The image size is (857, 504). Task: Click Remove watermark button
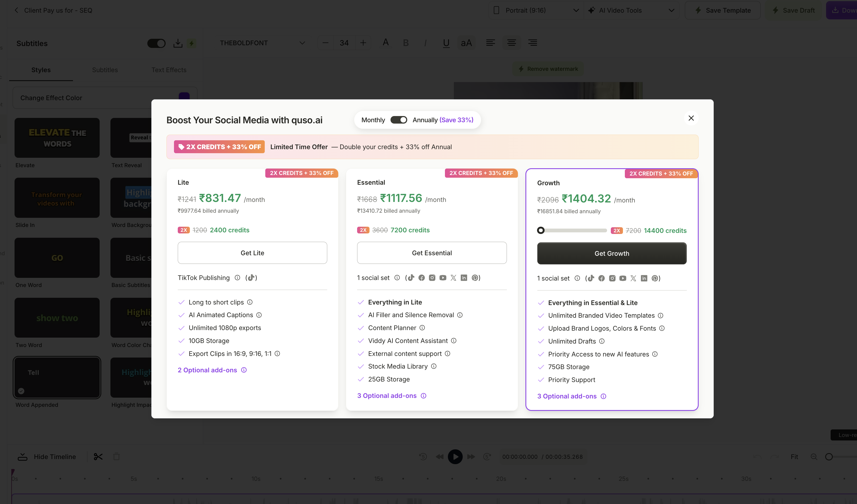pyautogui.click(x=548, y=69)
